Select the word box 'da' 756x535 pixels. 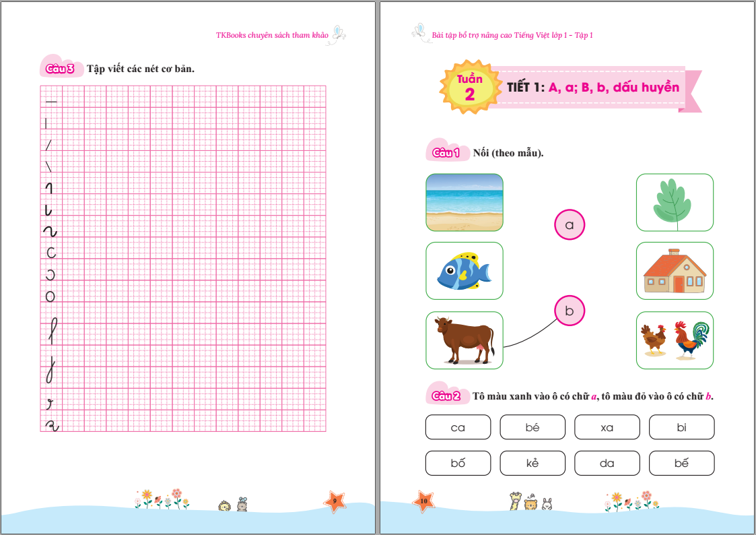(607, 463)
